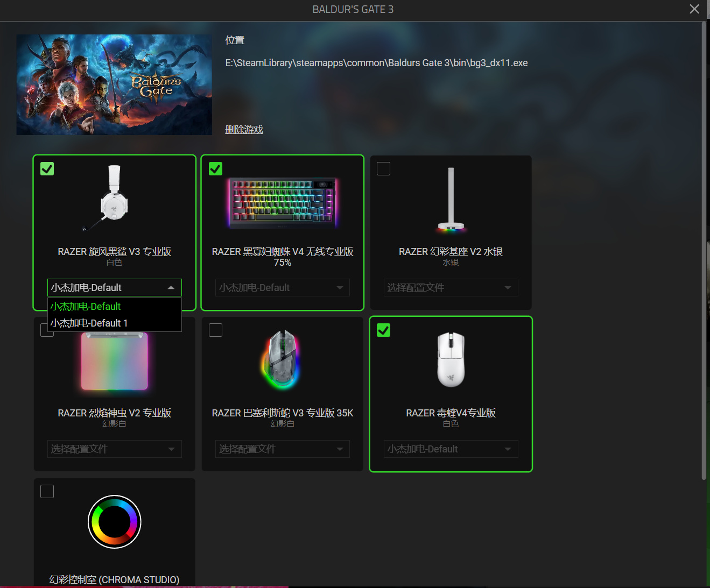Image resolution: width=710 pixels, height=588 pixels.
Task: Collapse the open 旋风黑鲨 V3 profile dropdown
Action: click(115, 288)
